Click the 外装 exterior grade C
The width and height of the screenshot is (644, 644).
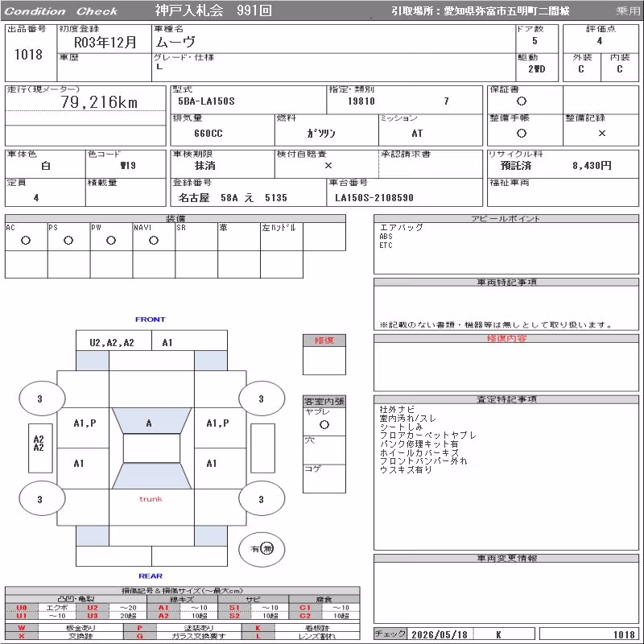580,69
